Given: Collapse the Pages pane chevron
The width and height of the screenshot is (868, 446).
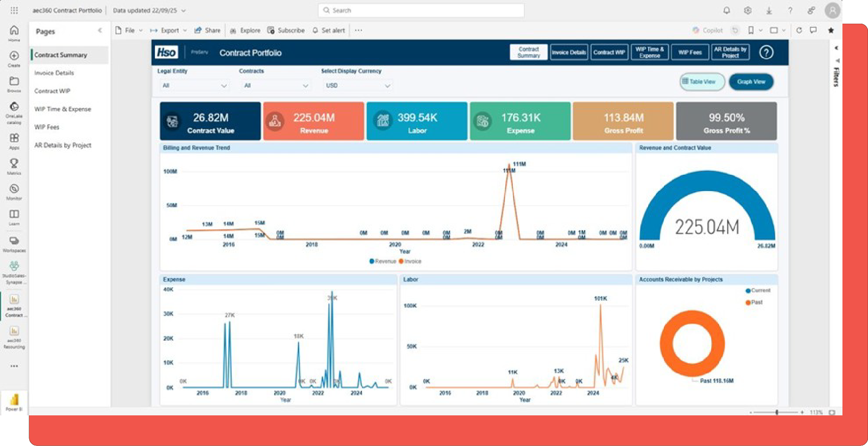Looking at the screenshot, I should coord(100,31).
